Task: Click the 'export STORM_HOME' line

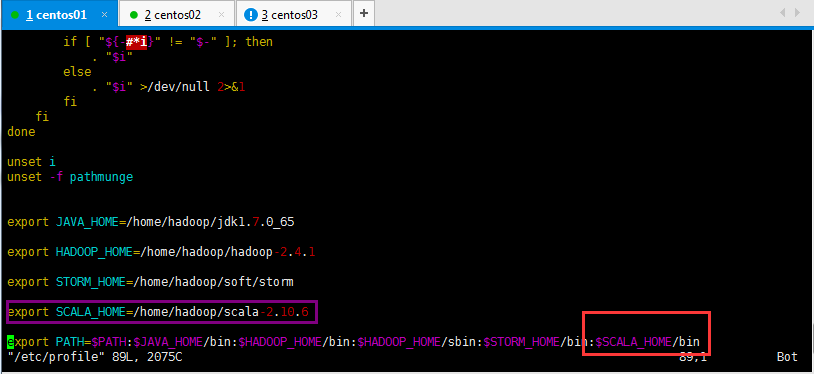Action: tap(151, 282)
